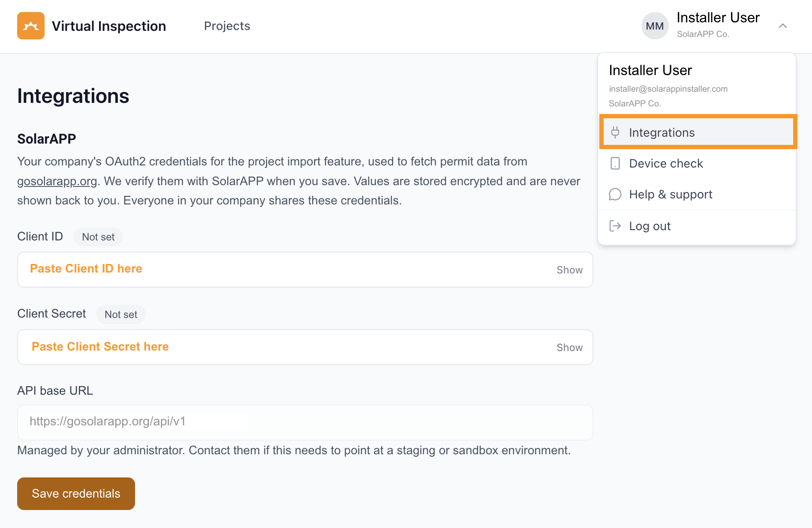Click the 'Managed by your administrator' note
The image size is (812, 528).
click(294, 450)
